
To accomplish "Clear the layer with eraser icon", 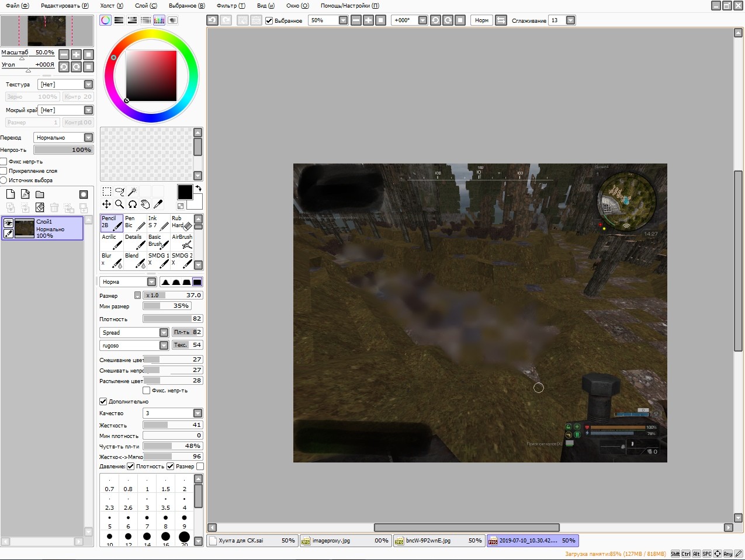I will click(x=40, y=207).
